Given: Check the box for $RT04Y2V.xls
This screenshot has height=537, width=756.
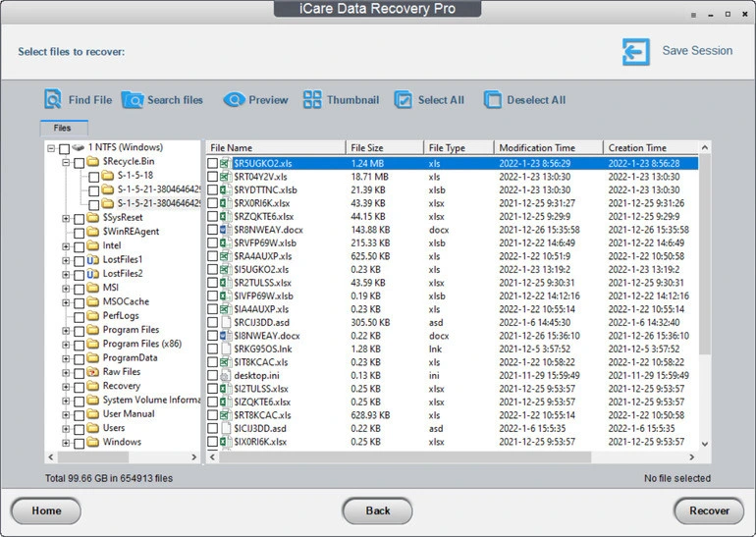Looking at the screenshot, I should [213, 177].
